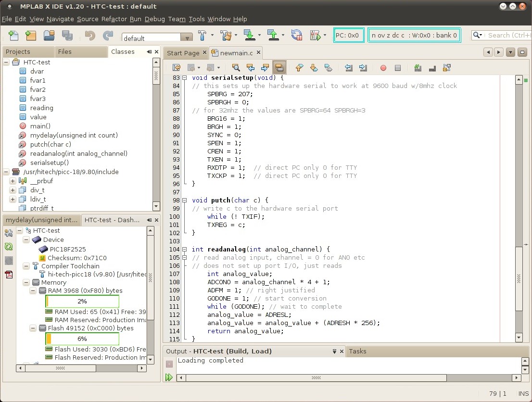Click the Comment toolbar icon
This screenshot has width=532, height=402.
pos(418,67)
